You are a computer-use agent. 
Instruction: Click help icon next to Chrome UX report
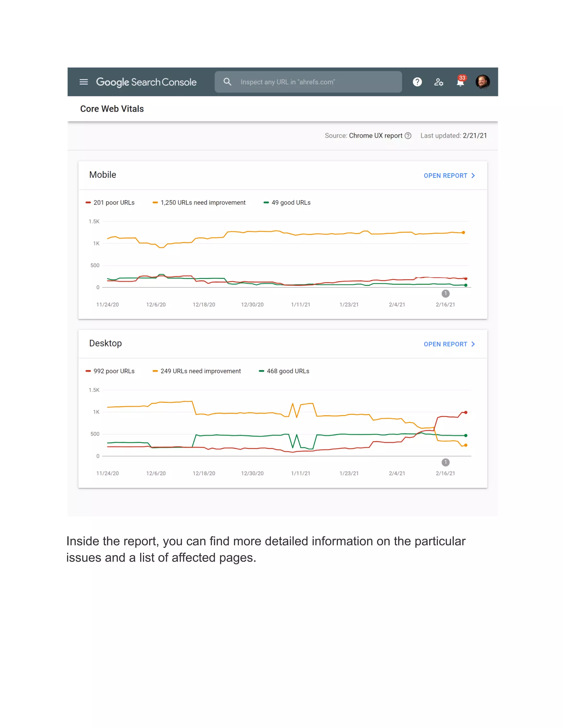408,136
